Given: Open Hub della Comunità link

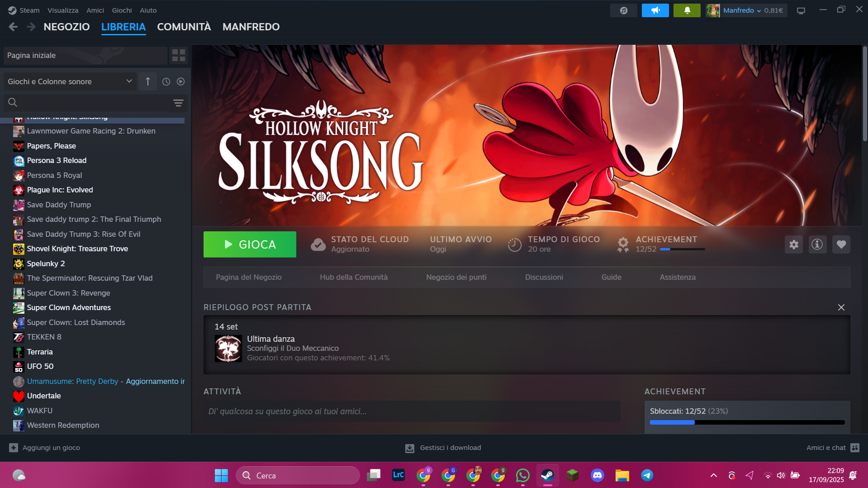Looking at the screenshot, I should click(354, 277).
